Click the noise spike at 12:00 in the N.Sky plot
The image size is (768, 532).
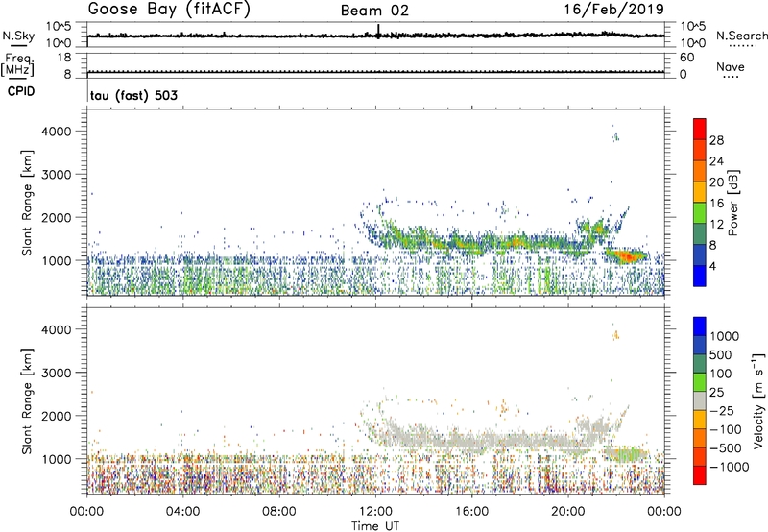[x=378, y=31]
